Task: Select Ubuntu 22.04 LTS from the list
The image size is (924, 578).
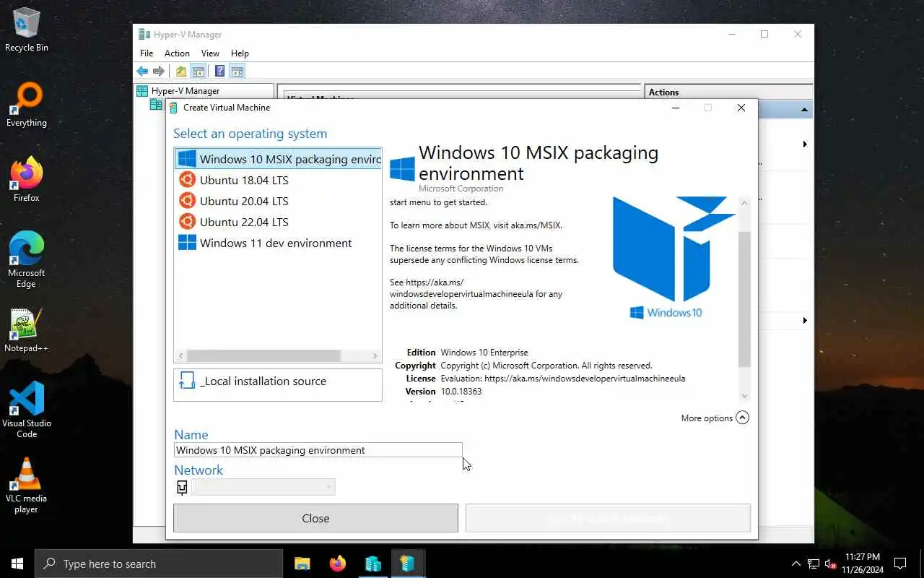Action: pos(278,222)
